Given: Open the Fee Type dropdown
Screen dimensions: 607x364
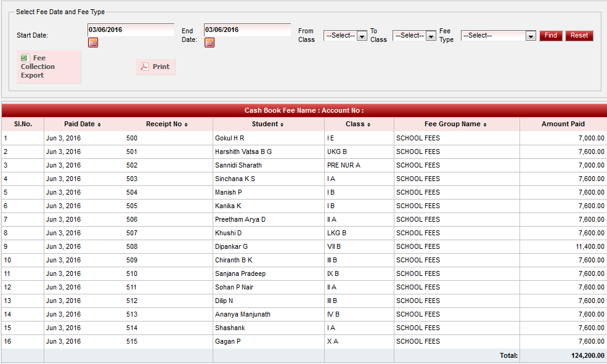Looking at the screenshot, I should 531,36.
